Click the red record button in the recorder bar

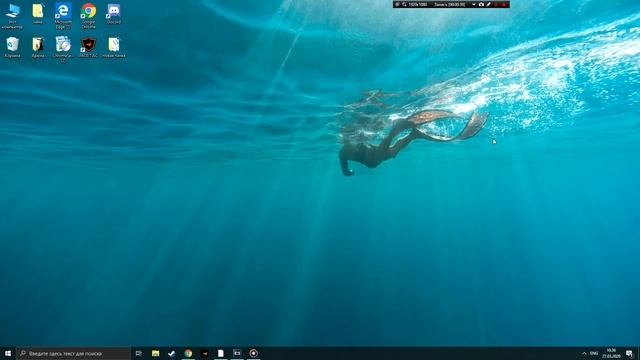(x=504, y=4)
